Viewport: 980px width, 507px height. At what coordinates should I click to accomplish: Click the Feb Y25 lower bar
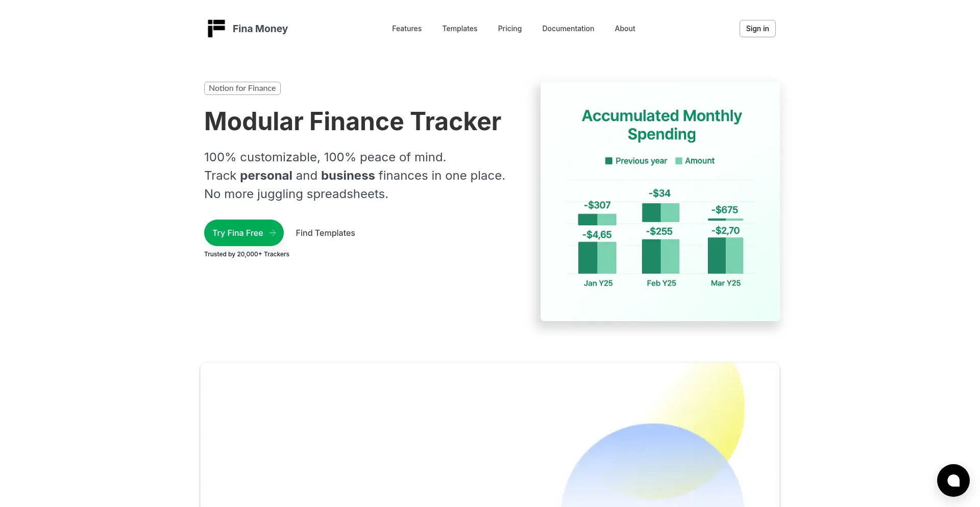660,256
